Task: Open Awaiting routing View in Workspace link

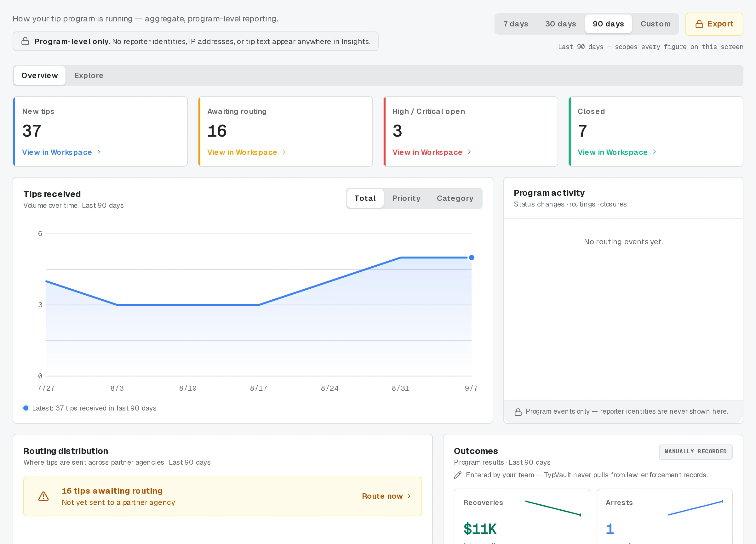Action: [247, 152]
